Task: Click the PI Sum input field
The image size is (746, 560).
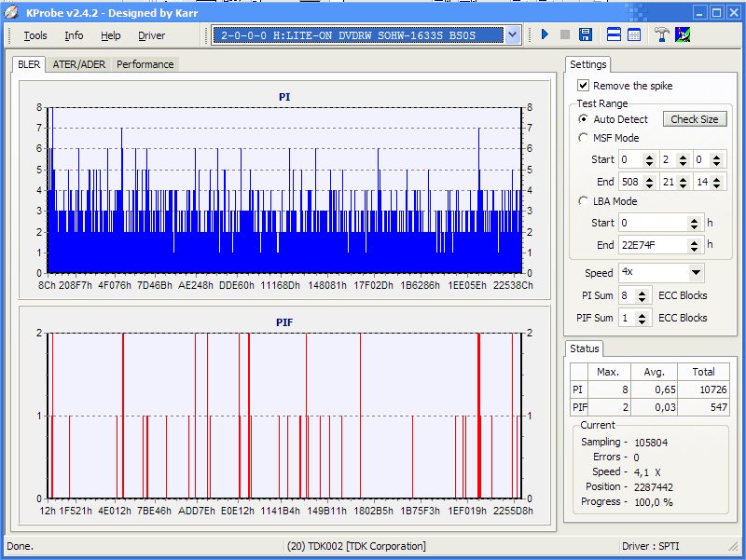Action: click(628, 295)
